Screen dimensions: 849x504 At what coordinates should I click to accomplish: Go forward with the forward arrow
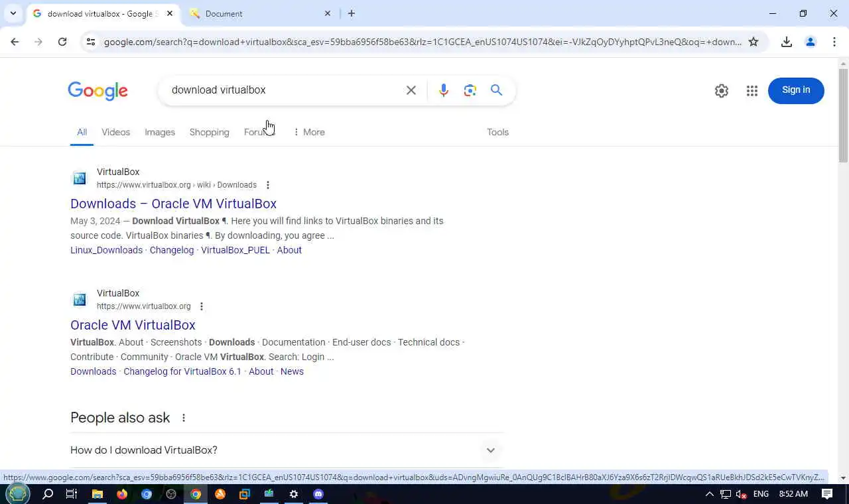pyautogui.click(x=38, y=42)
